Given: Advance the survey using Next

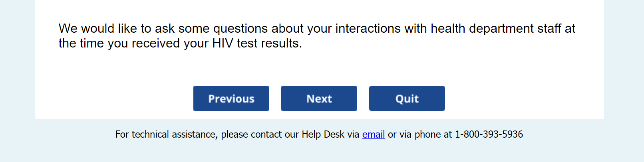Looking at the screenshot, I should [x=319, y=99].
